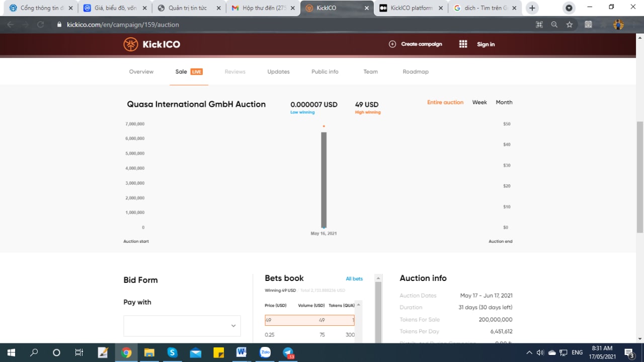Click the 0.000007 USD Low winning value

(314, 105)
